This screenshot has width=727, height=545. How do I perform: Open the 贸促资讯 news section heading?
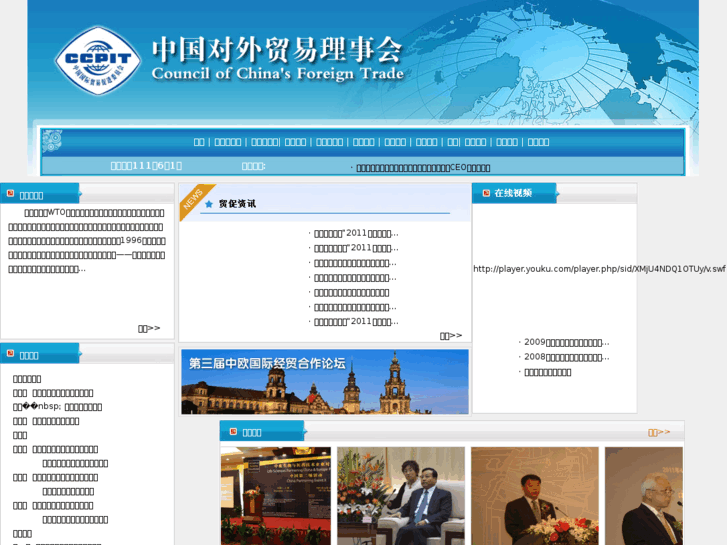(237, 204)
